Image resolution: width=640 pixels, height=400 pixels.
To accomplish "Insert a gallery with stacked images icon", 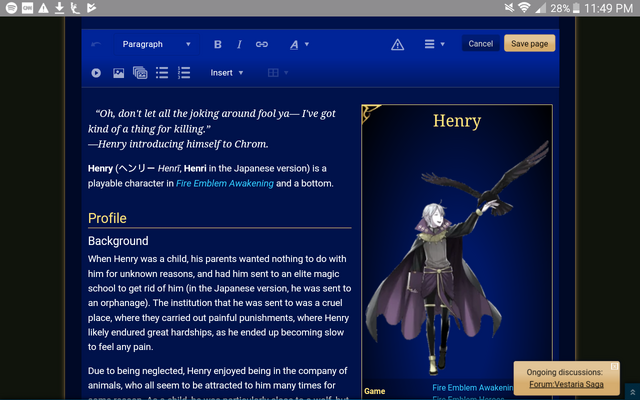I will coord(140,73).
